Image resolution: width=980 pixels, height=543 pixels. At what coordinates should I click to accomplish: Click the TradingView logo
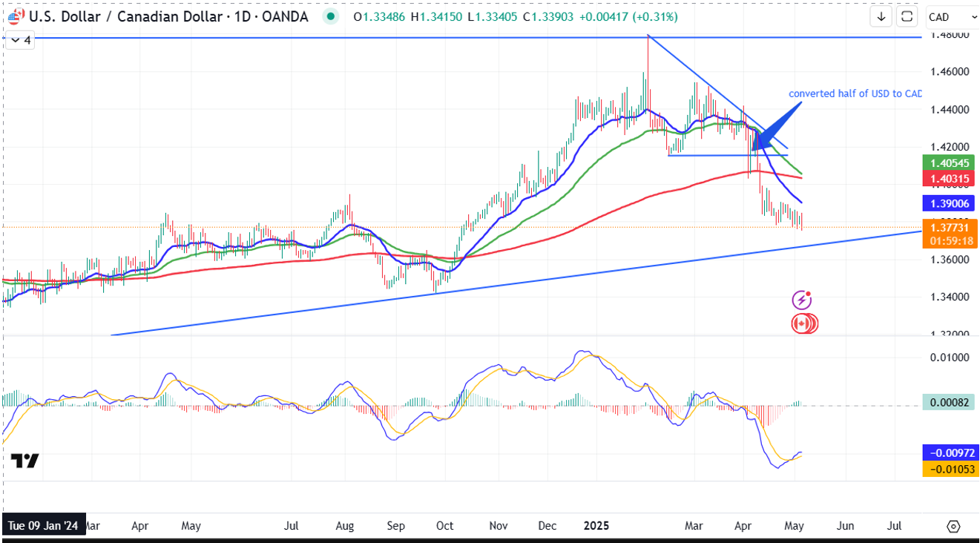tap(24, 461)
